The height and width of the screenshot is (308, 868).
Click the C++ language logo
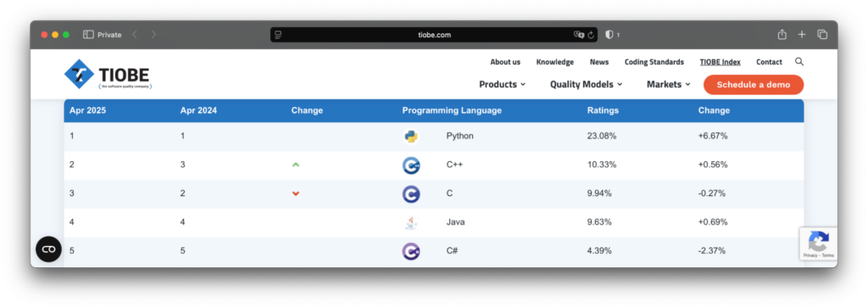411,165
